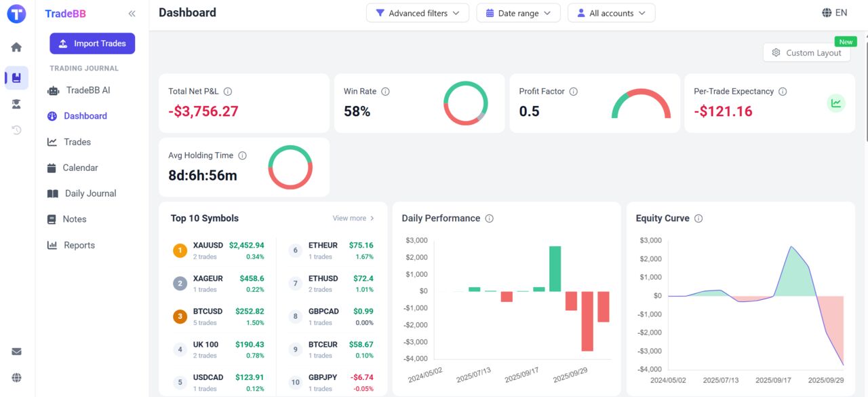Select USDCAD symbol row
The height and width of the screenshot is (397, 868).
pyautogui.click(x=218, y=383)
